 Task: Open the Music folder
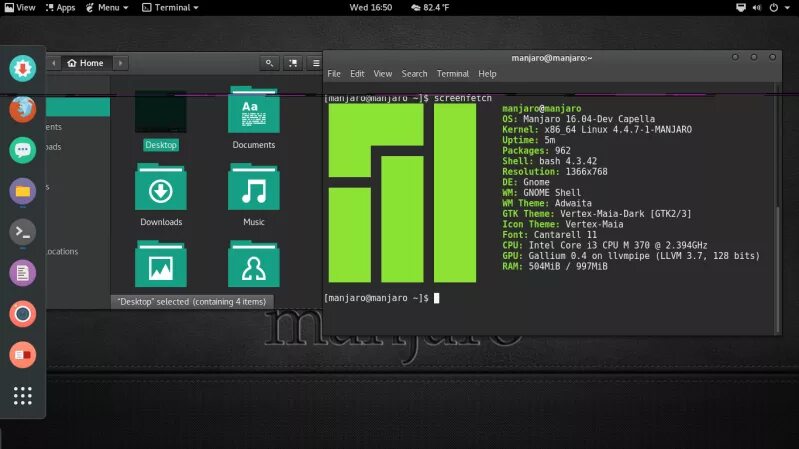[x=254, y=195]
